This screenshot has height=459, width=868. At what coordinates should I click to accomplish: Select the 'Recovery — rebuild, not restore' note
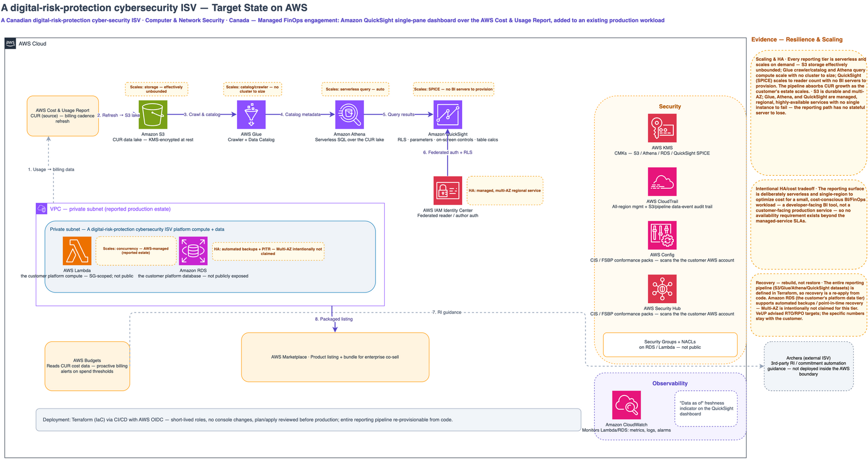point(809,305)
